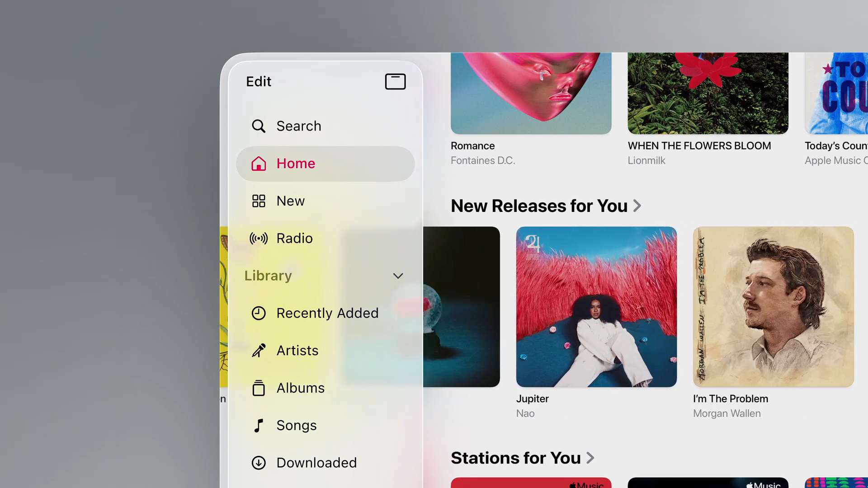Select the Radio label in sidebar
This screenshot has height=488, width=868.
coord(295,238)
